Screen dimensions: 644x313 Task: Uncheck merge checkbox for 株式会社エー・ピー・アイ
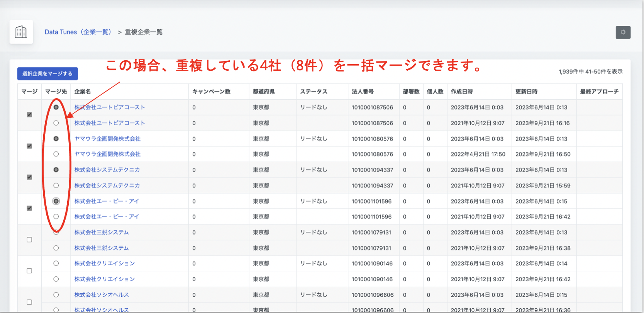tap(29, 208)
